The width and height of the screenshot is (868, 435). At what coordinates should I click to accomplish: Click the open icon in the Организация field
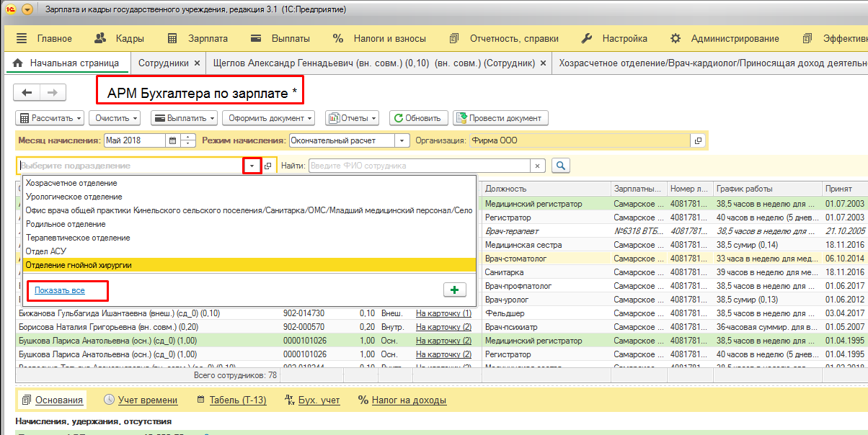[697, 141]
